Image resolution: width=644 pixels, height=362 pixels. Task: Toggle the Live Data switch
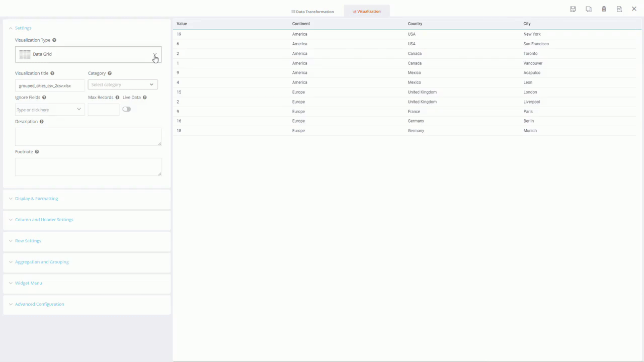(x=126, y=109)
